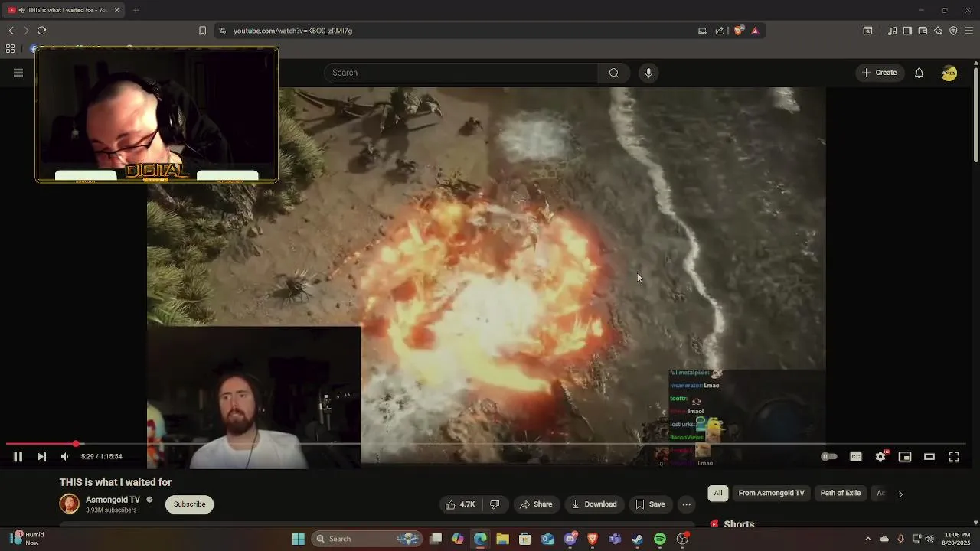This screenshot has height=551, width=980.
Task: Open Leo AI assistant icon
Action: tap(938, 31)
